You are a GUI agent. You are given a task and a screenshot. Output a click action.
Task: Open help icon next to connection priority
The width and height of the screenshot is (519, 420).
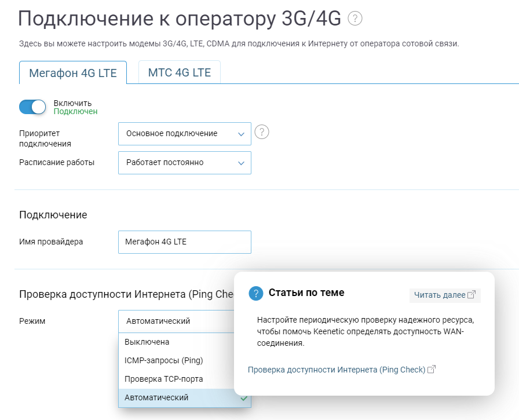[x=261, y=132]
